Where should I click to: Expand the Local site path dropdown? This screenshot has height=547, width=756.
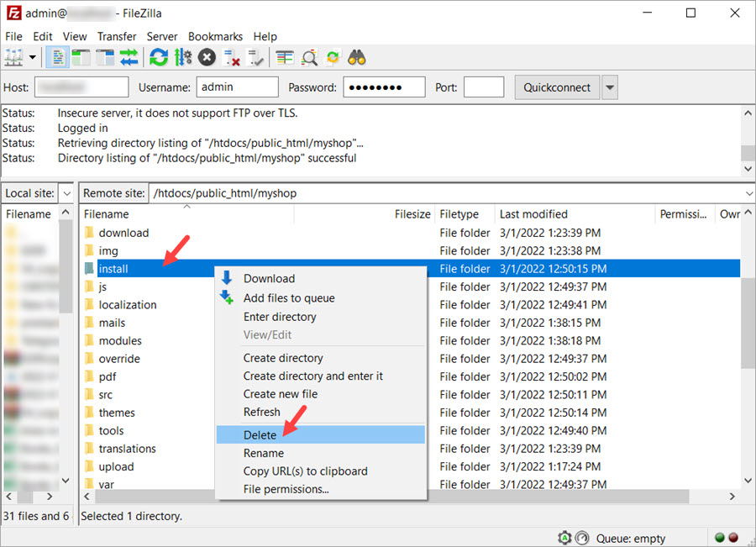(x=66, y=193)
